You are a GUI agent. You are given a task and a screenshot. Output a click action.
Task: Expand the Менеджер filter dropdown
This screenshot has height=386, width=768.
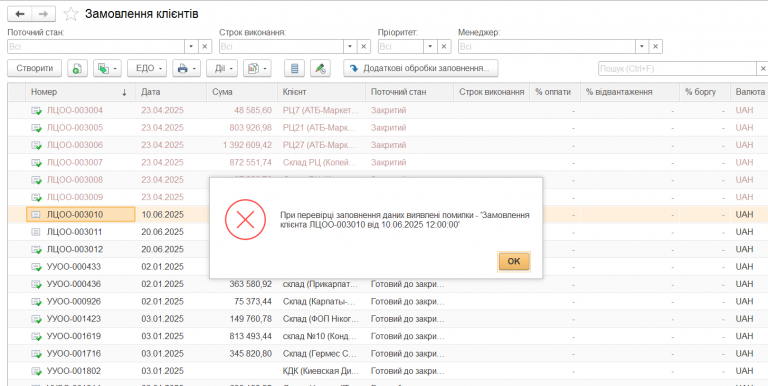coord(642,47)
